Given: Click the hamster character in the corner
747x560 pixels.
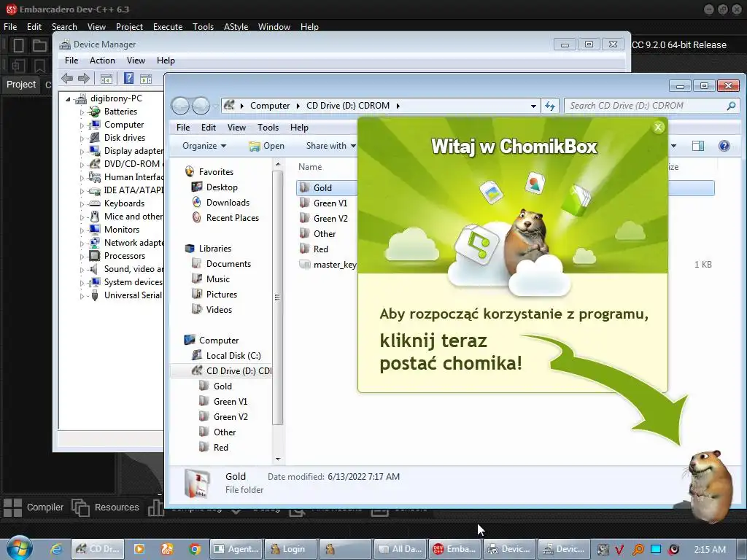Looking at the screenshot, I should [x=709, y=485].
